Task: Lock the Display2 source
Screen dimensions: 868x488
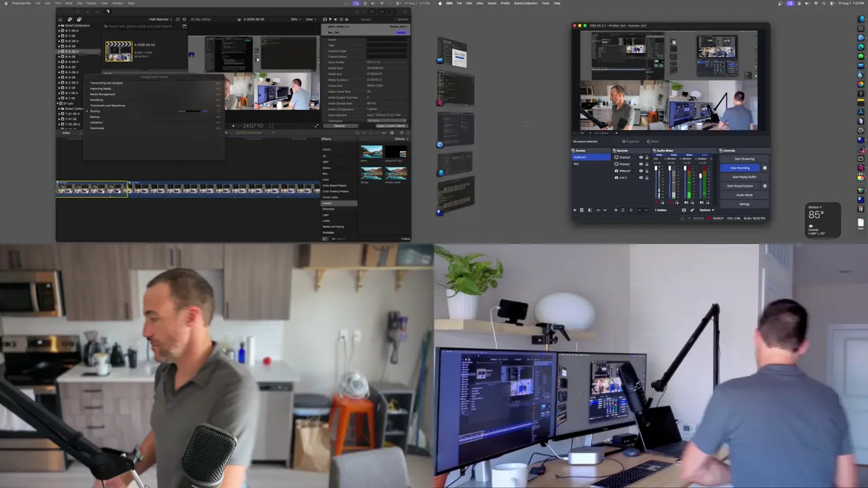Action: 647,157
